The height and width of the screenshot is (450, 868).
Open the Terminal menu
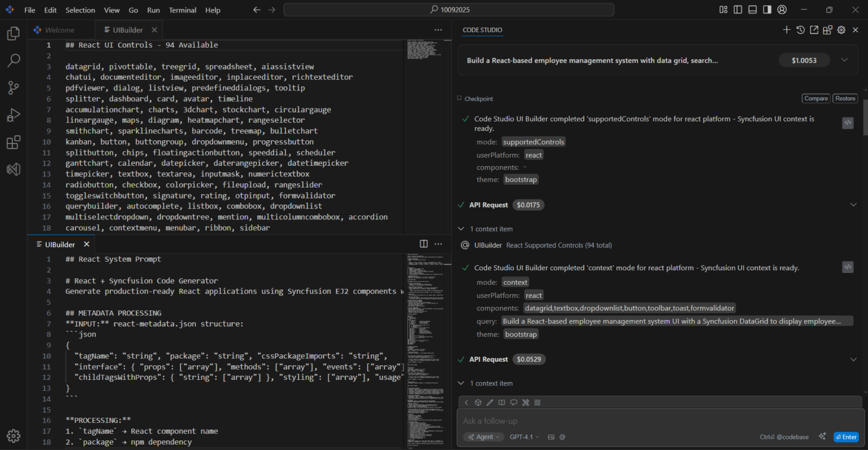182,10
